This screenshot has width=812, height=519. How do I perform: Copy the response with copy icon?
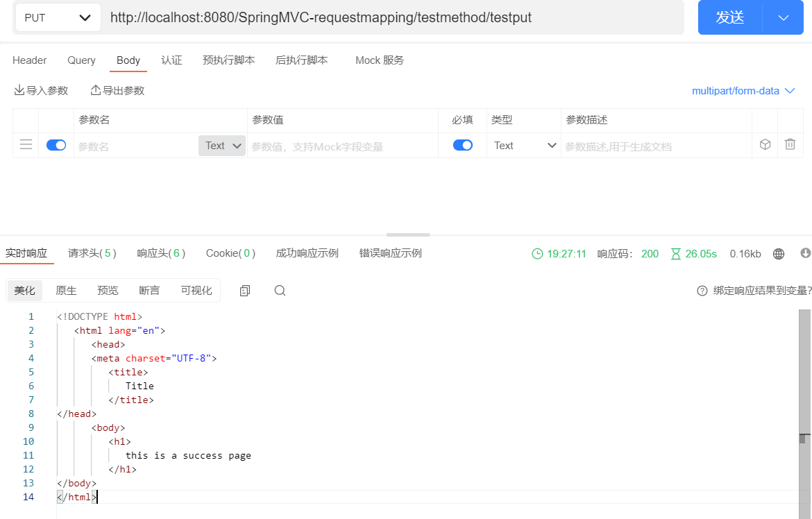[x=245, y=291]
